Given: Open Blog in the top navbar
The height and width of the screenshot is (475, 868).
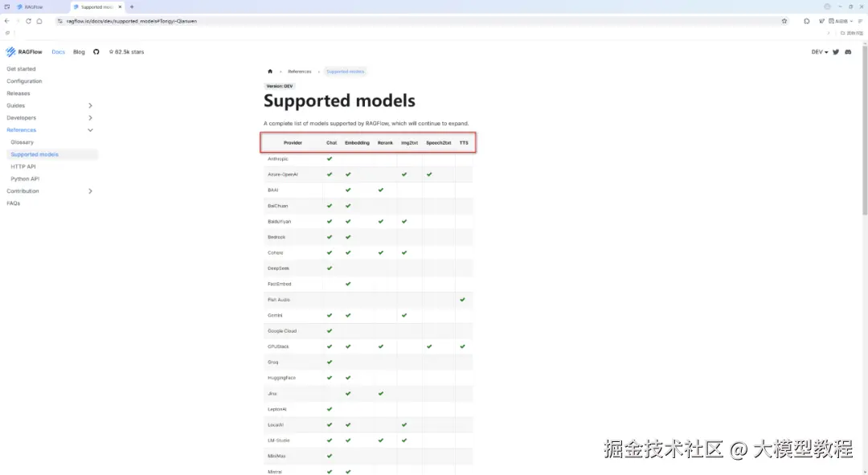Looking at the screenshot, I should pyautogui.click(x=79, y=52).
